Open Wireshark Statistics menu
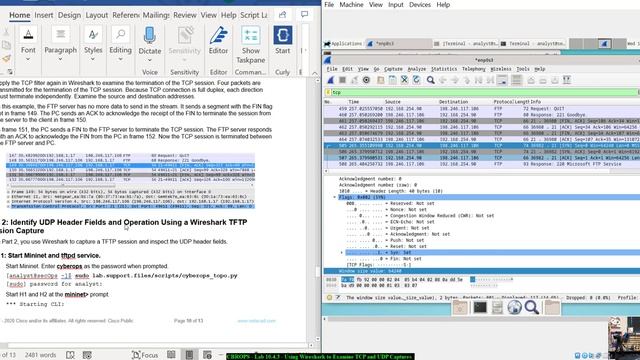Viewport: 640px width, 360px height. [444, 69]
